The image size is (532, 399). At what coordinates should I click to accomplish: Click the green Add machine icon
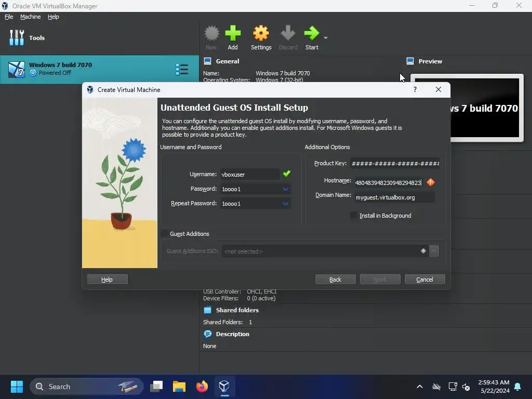[x=233, y=33]
